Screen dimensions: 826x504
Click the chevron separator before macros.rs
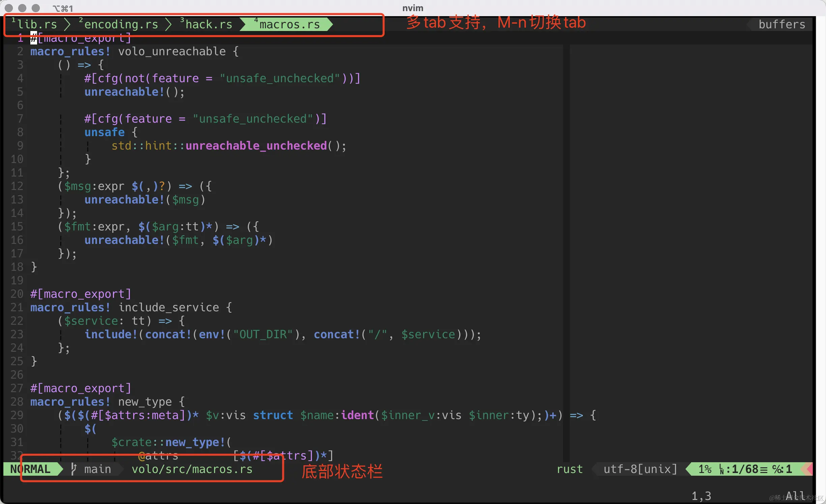point(243,24)
